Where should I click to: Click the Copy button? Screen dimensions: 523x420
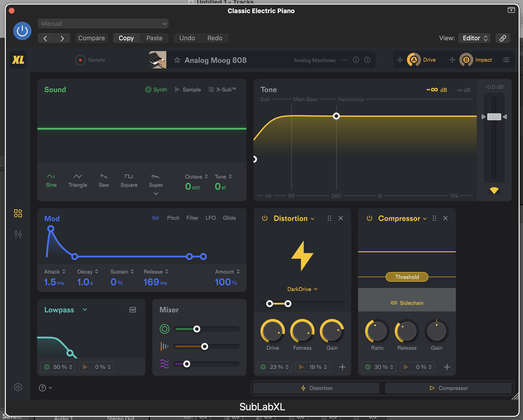(126, 38)
